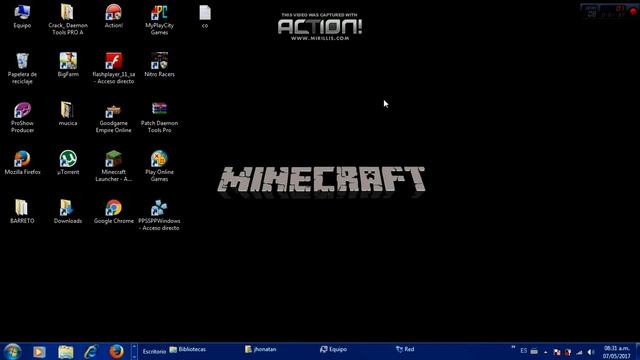Launch Internet Explorer from taskbar
Screen dimensions: 640x360
click(x=91, y=351)
